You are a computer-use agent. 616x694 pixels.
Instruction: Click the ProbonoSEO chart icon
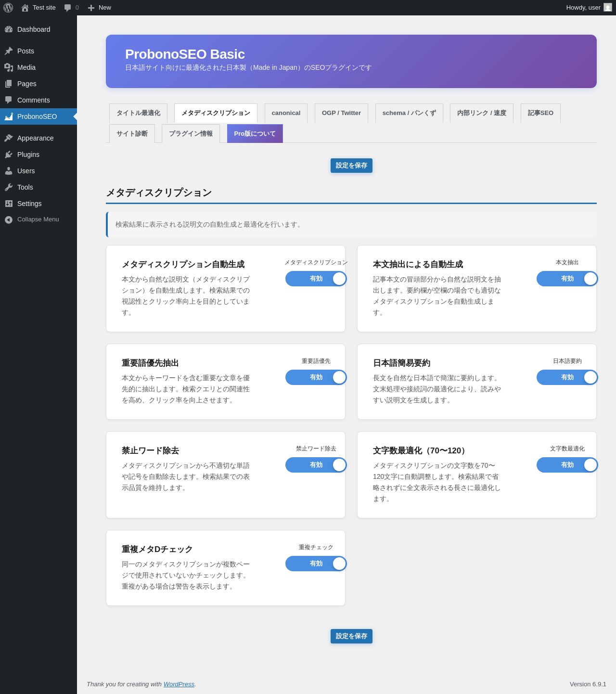pos(9,116)
